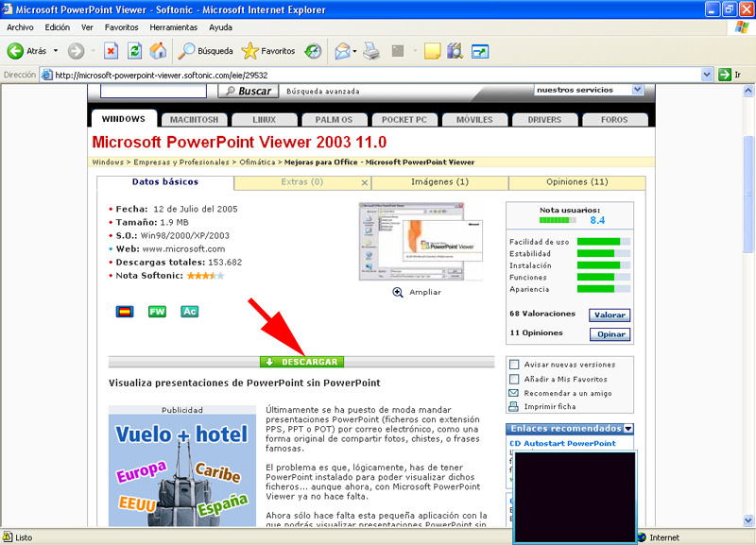Click the page icon in the address bar
Viewport: 756px width, 545px height.
pyautogui.click(x=46, y=75)
